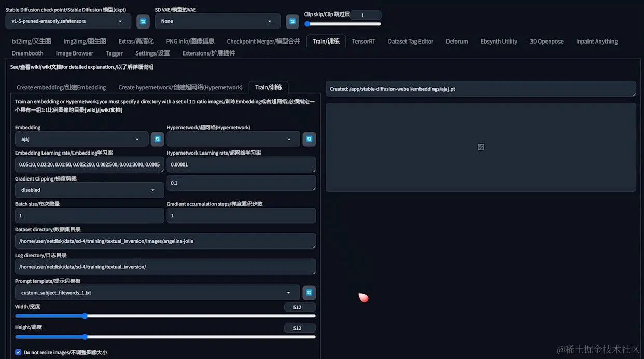Click the Dataset directory field
Image resolution: width=644 pixels, height=359 pixels.
165,241
